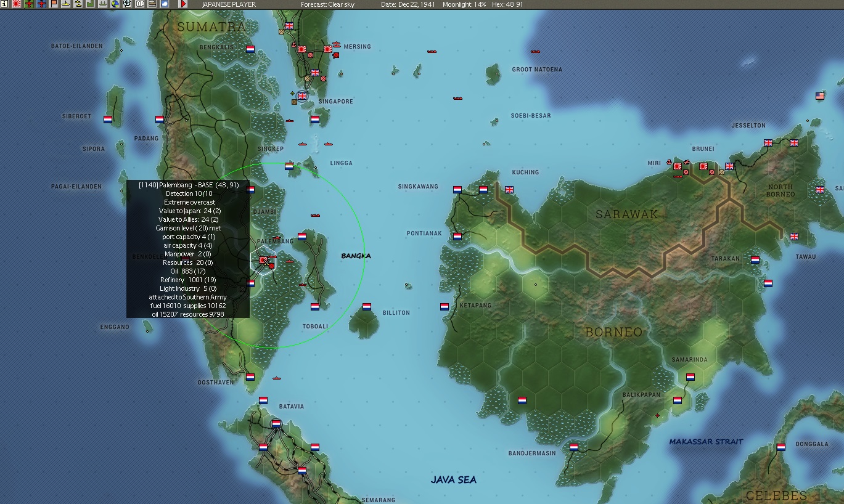Open the single yellow ship toolbar icon
The image size is (844, 504).
(x=66, y=4)
